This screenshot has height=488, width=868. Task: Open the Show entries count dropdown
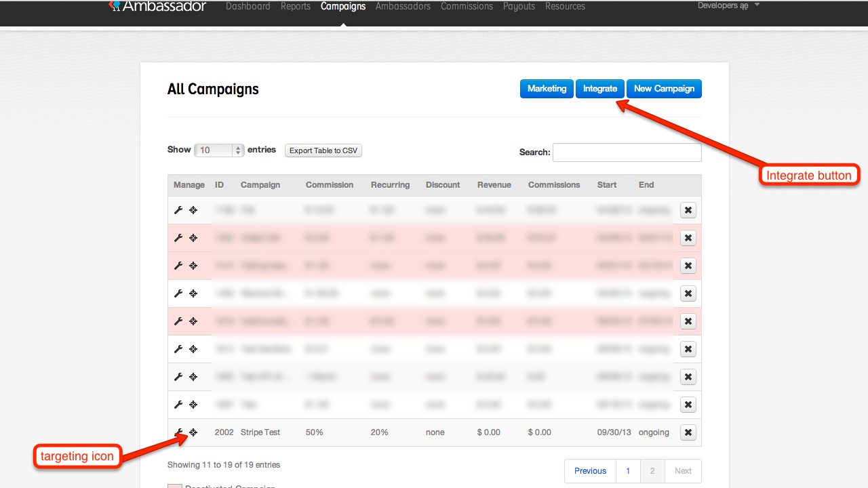point(219,150)
